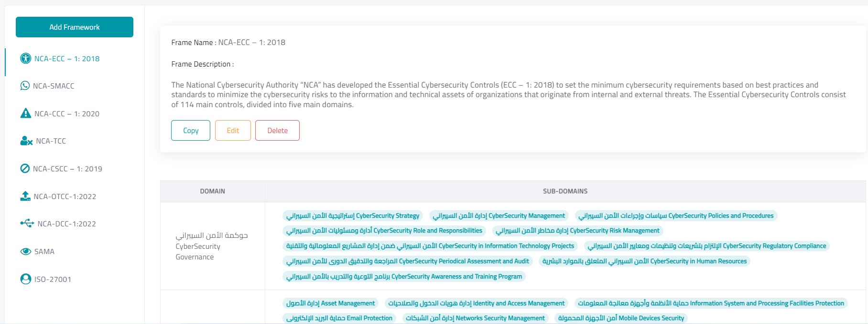Viewport: 868px width, 324px height.
Task: Click the USB icon next to NCA-DCC-1:2022
Action: point(27,223)
